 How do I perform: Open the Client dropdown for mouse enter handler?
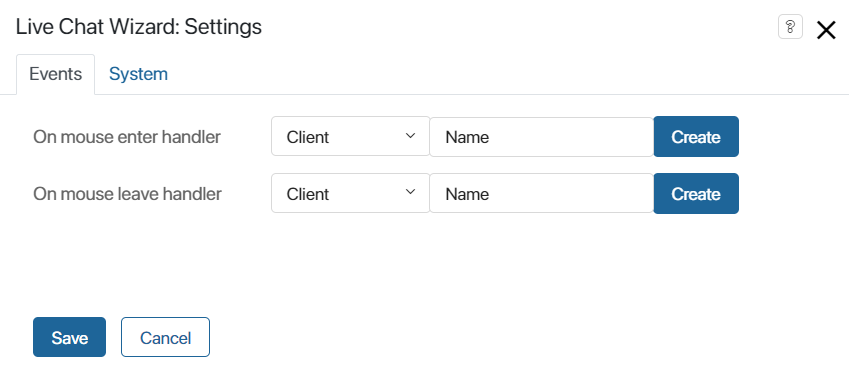pyautogui.click(x=350, y=136)
